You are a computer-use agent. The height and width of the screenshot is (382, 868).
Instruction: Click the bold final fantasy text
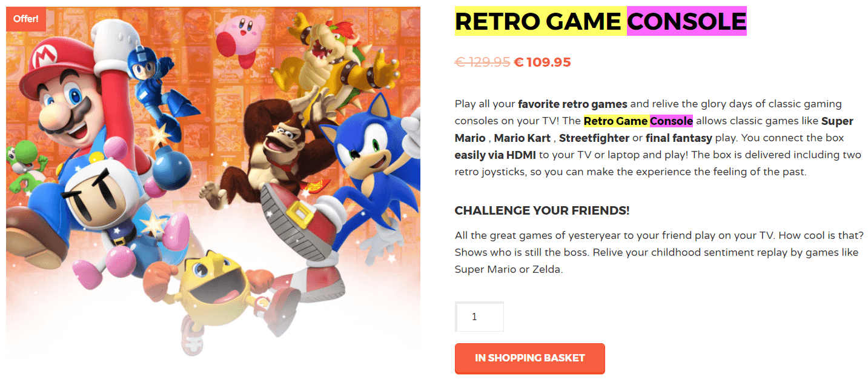click(x=679, y=138)
